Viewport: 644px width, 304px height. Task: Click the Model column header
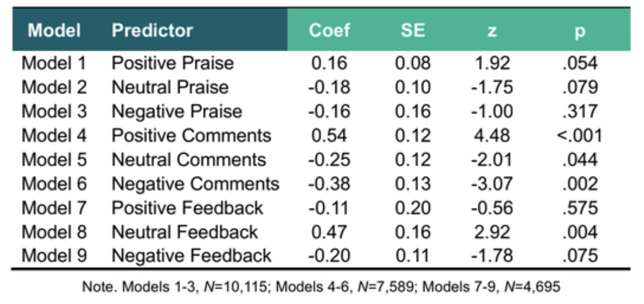coord(54,31)
